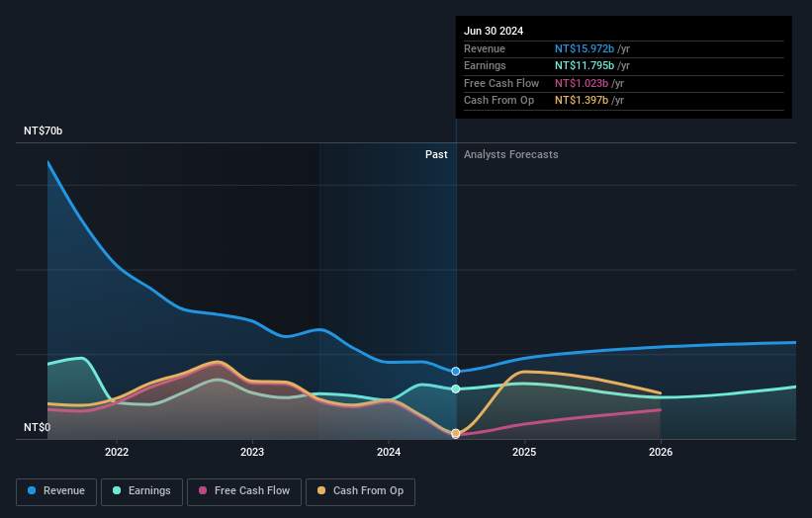Click the 2022 x-axis label
Viewport: 812px width, 518px height.
point(117,452)
